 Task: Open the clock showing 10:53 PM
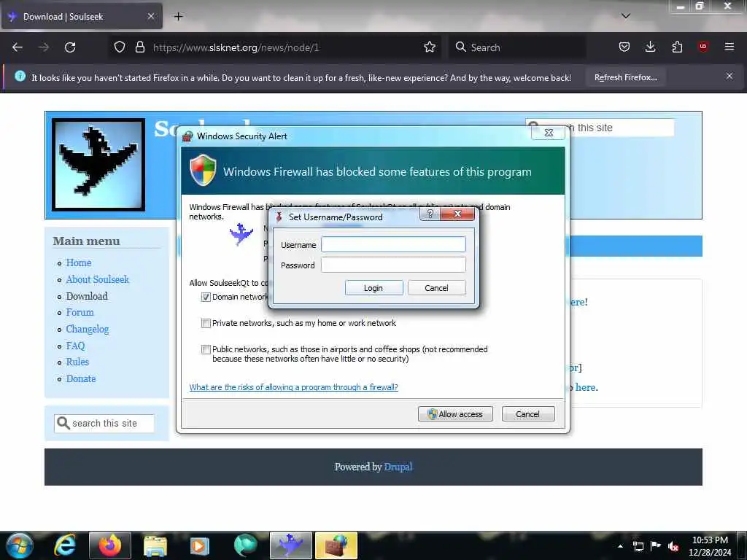tap(709, 546)
